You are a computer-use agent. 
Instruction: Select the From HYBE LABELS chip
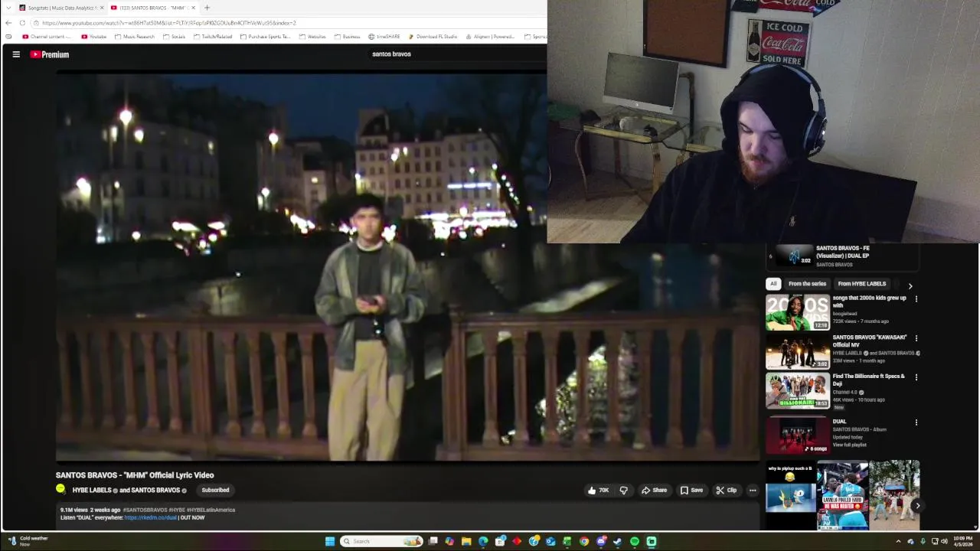862,284
